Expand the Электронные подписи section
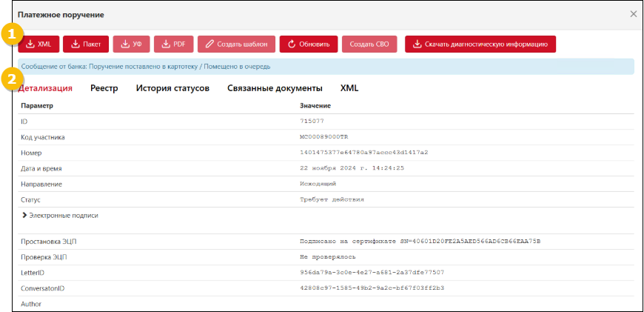The image size is (644, 312). click(x=61, y=216)
